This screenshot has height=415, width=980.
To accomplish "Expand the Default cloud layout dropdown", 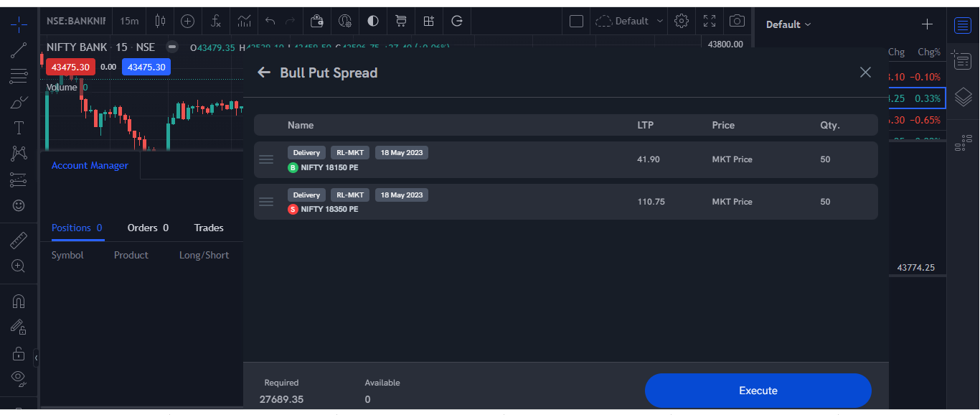I will click(630, 21).
